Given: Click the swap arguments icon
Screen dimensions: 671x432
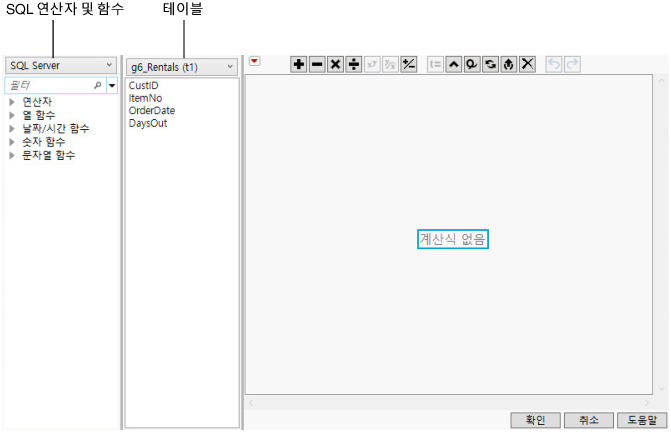Looking at the screenshot, I should [x=490, y=65].
